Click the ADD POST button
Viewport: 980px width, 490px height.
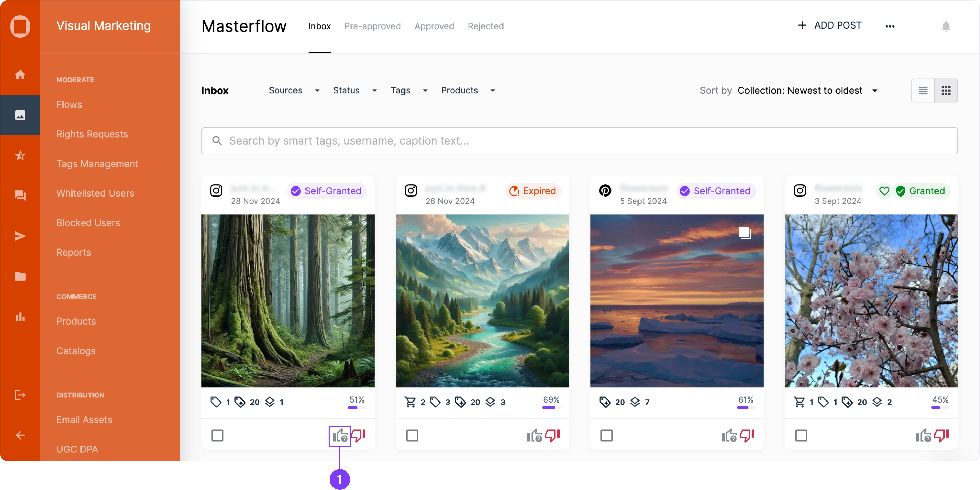click(829, 25)
